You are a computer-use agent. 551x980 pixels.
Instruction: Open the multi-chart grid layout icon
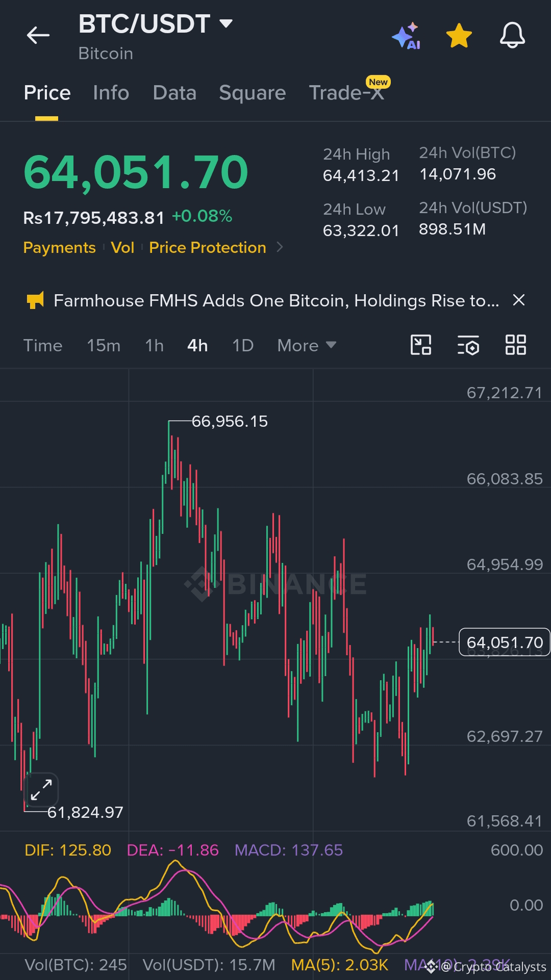515,345
